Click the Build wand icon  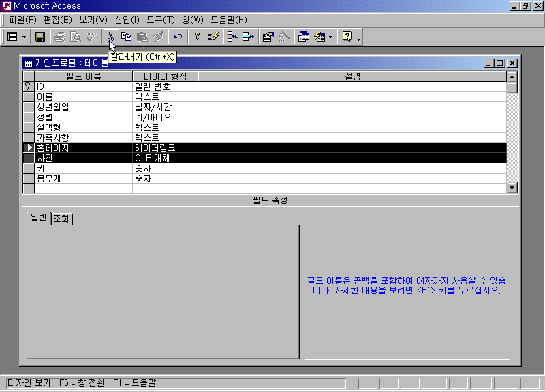pyautogui.click(x=283, y=37)
